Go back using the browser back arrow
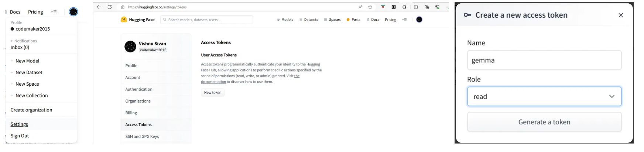This screenshot has width=644, height=152. tap(99, 7)
